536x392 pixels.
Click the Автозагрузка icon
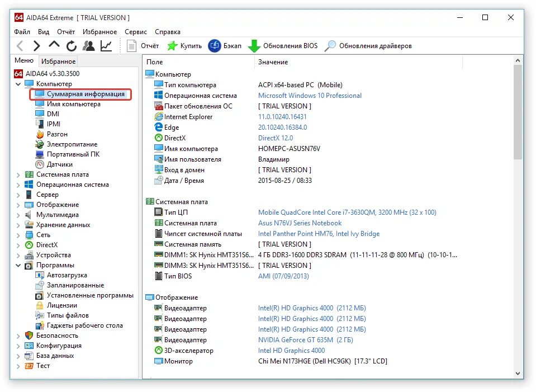tap(40, 275)
